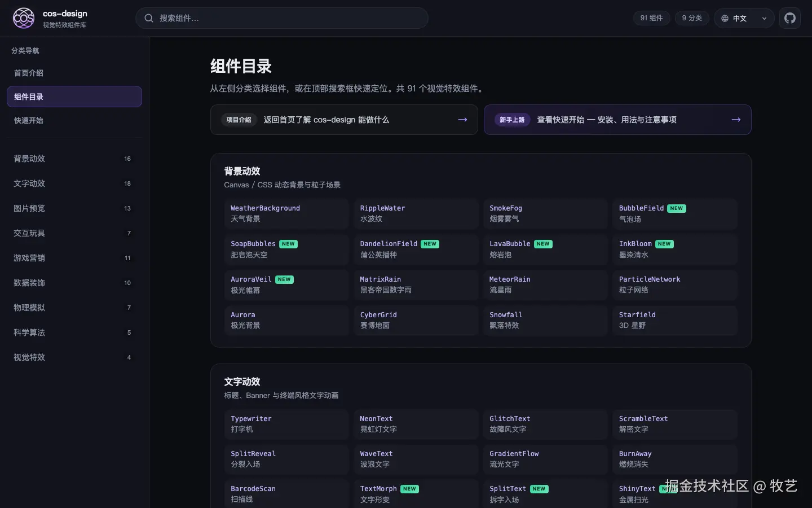This screenshot has width=812, height=508.
Task: Open 快速开始 in the sidebar
Action: (74, 120)
